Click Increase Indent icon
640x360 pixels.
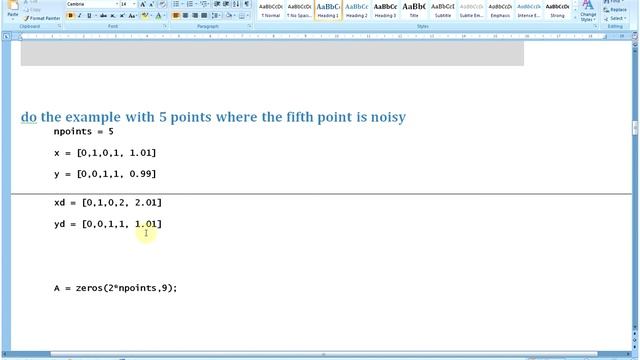coord(226,4)
